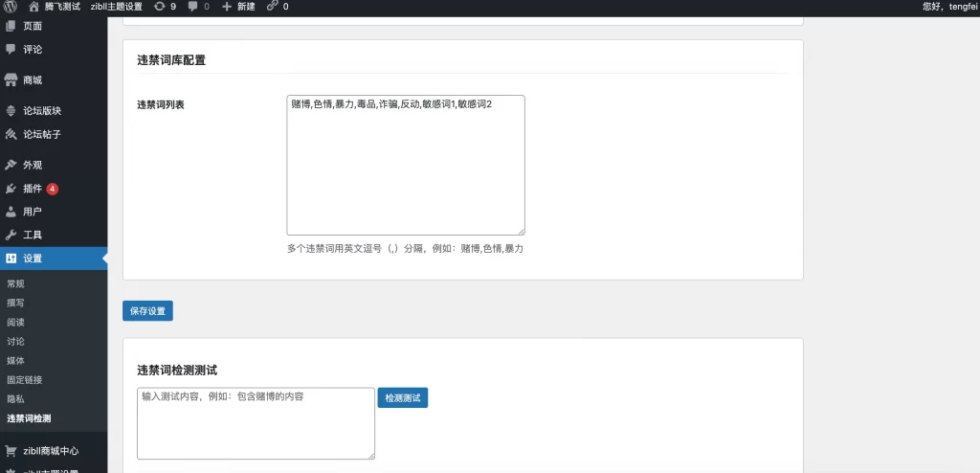Open the 插件 menu label

click(x=33, y=189)
